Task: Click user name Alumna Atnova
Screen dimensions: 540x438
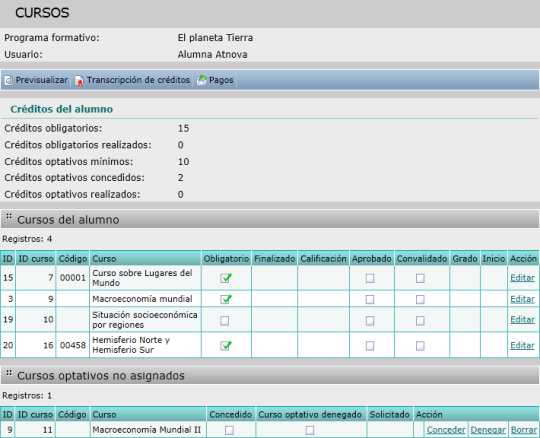Action: click(212, 54)
